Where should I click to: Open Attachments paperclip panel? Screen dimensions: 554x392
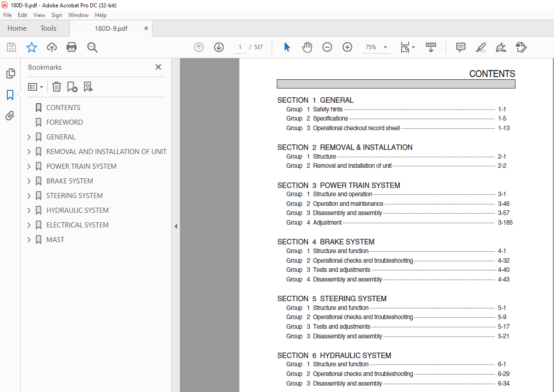point(10,116)
